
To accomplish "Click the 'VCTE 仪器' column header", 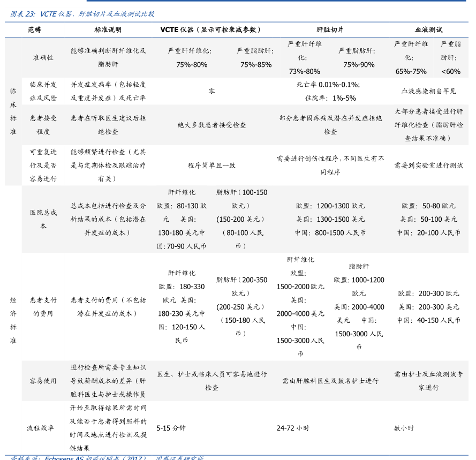I will [211, 30].
